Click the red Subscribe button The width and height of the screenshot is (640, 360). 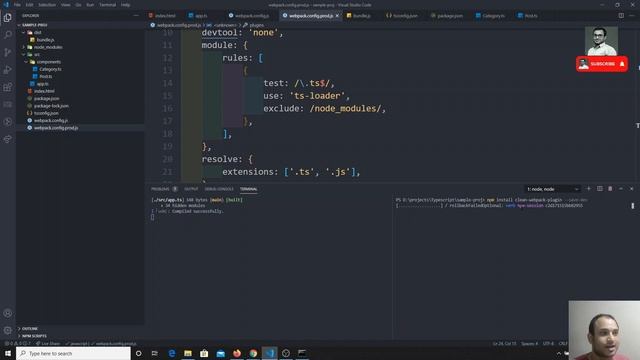pyautogui.click(x=602, y=64)
